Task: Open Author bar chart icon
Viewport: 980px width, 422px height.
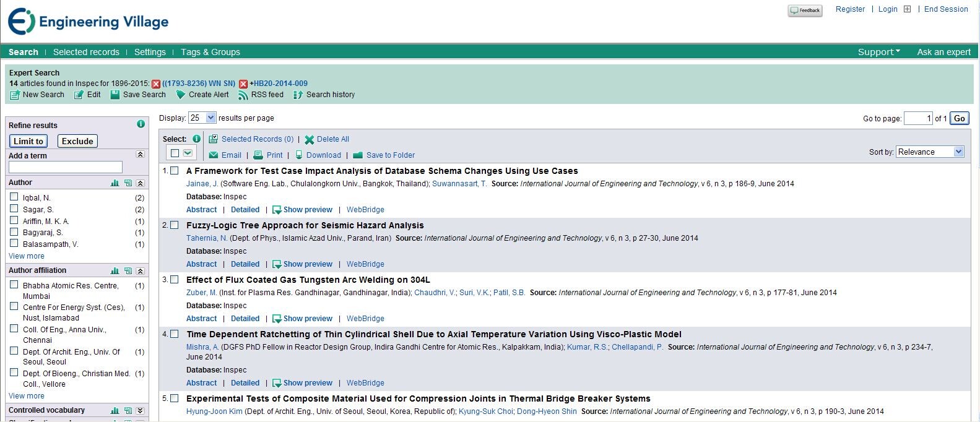Action: [115, 183]
